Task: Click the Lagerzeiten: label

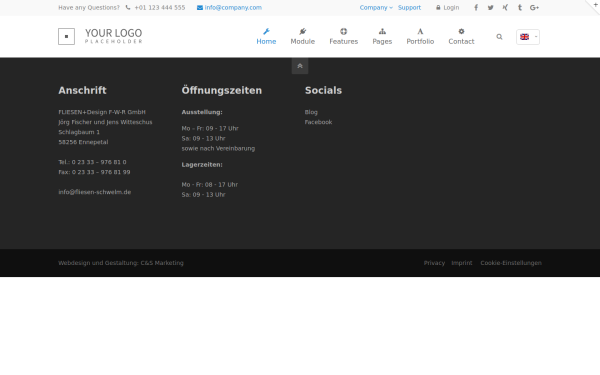Action: click(202, 165)
